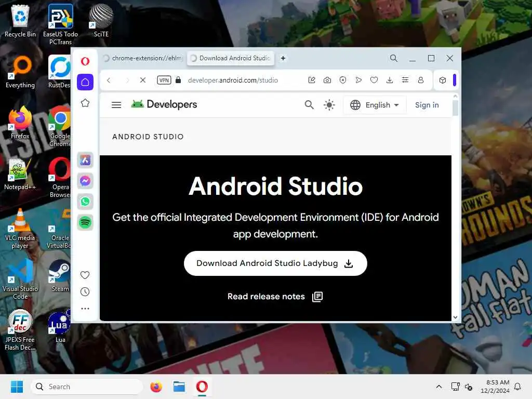Open the Developers site hamburger menu

tap(116, 105)
